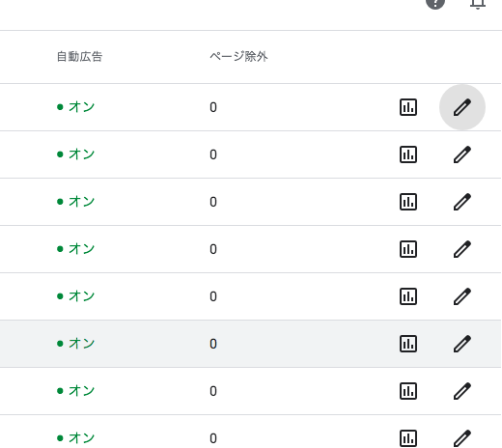Edit the second row site via pencil icon

pos(462,154)
